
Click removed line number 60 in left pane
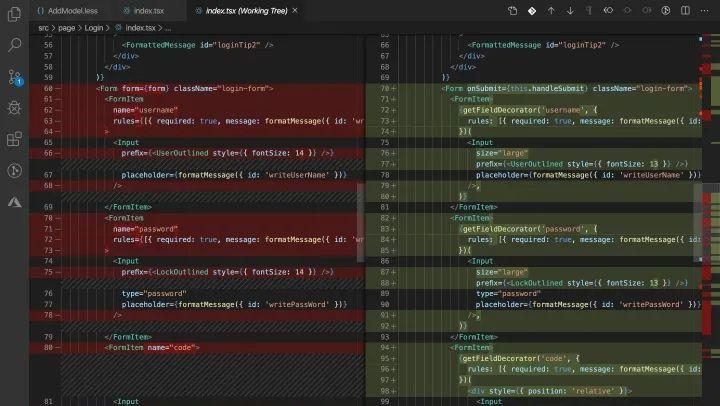48,88
